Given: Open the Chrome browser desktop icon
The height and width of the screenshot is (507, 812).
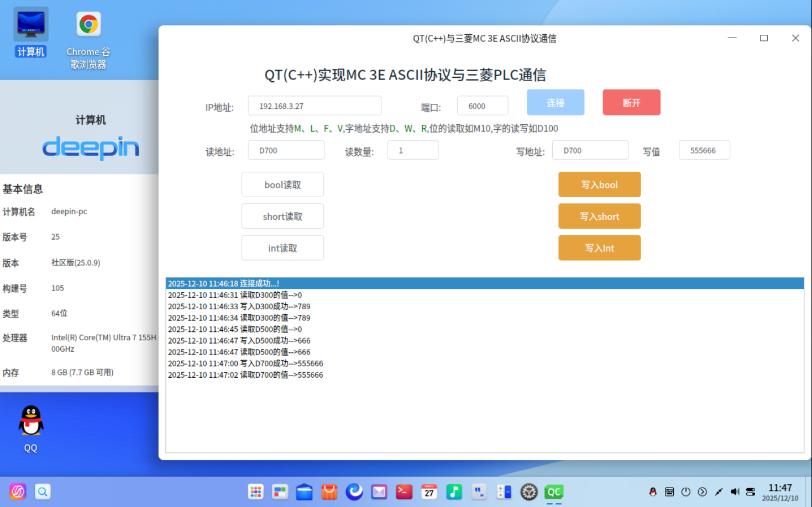Looking at the screenshot, I should pyautogui.click(x=88, y=40).
